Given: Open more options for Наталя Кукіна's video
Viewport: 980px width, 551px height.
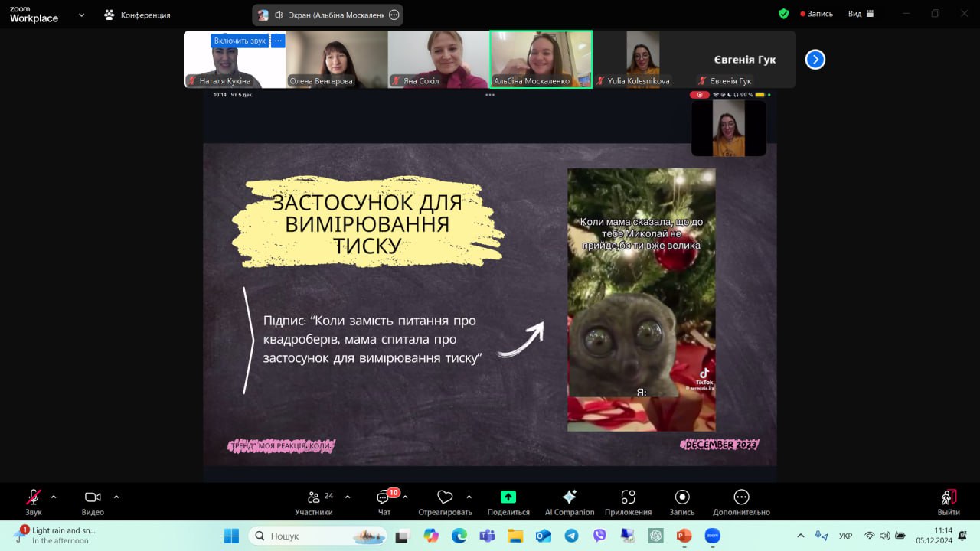Looking at the screenshot, I should (278, 41).
